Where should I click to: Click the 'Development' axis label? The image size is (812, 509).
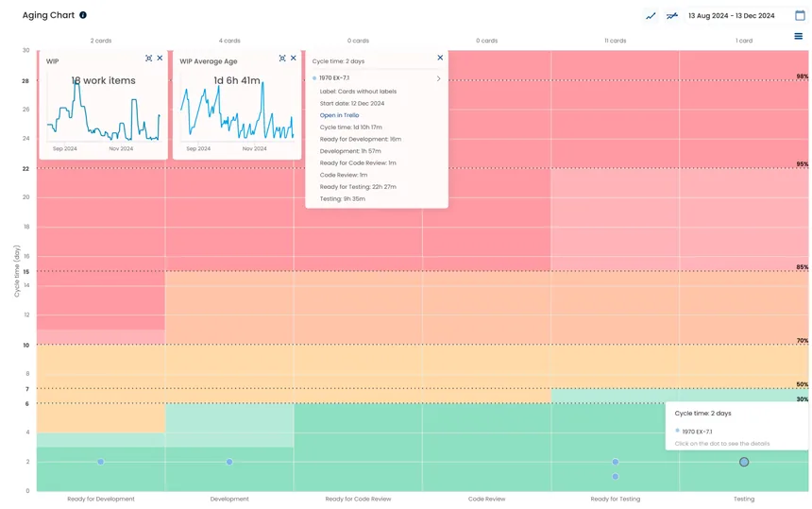tap(229, 500)
